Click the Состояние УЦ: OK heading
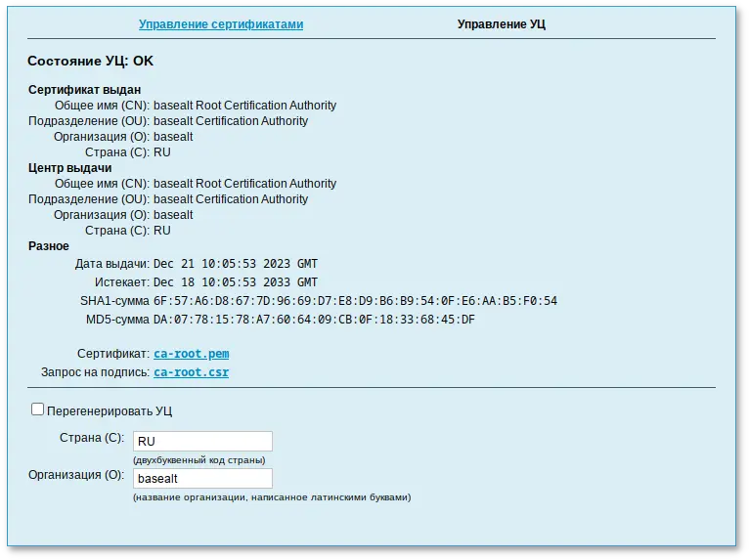The image size is (749, 560). tap(90, 61)
